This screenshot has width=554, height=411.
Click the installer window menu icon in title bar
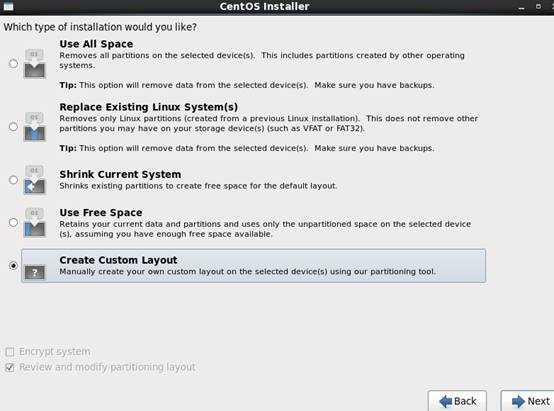[8, 6]
